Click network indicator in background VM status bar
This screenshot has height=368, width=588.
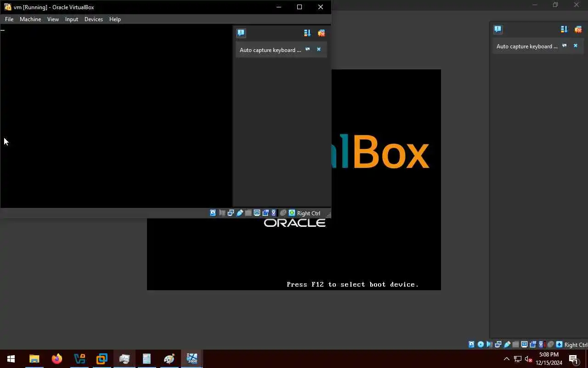[x=498, y=345]
